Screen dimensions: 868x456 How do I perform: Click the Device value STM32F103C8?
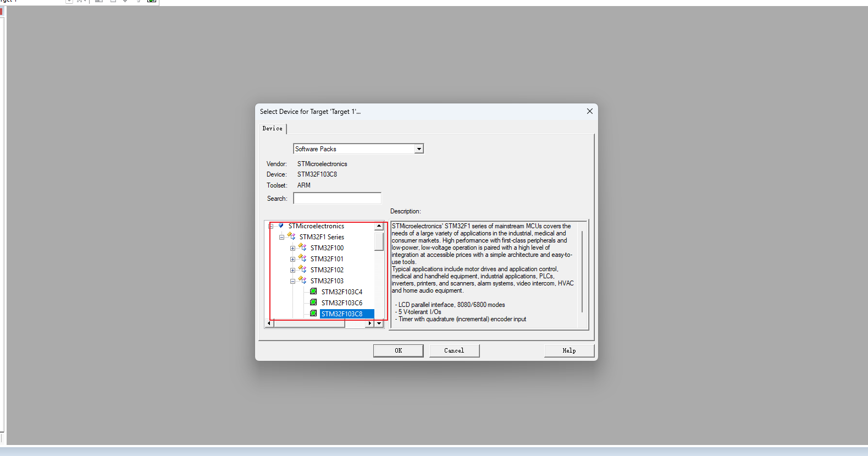pos(317,174)
